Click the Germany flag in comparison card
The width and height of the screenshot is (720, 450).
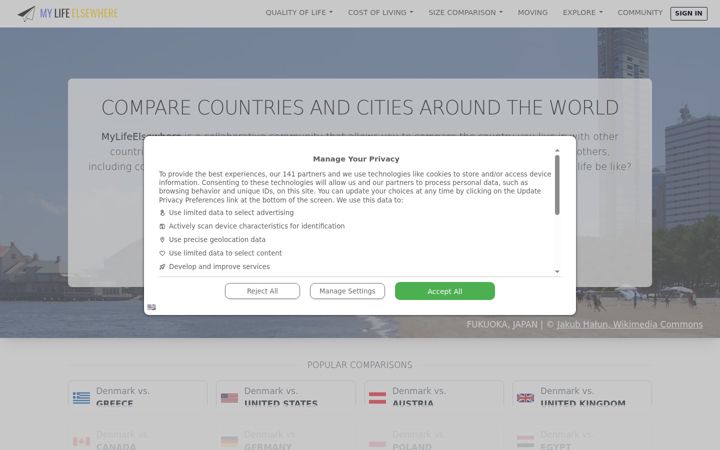click(x=229, y=441)
